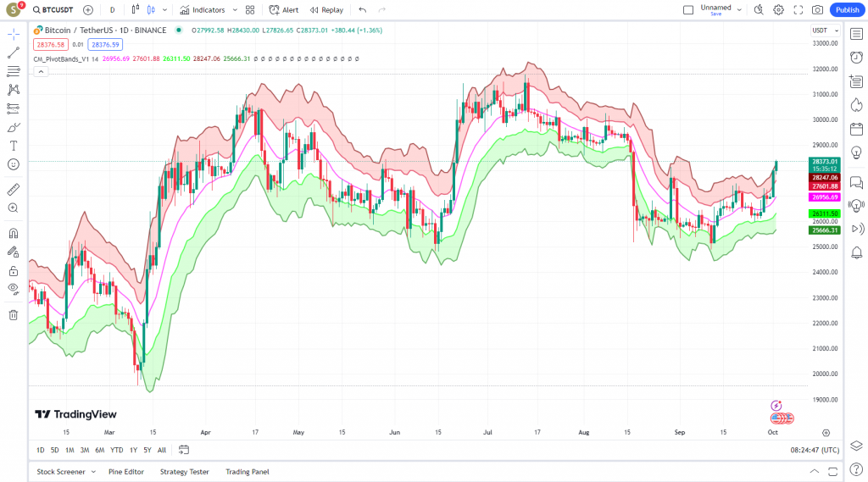Image resolution: width=868 pixels, height=482 pixels.
Task: Open the Strategy Tester tab
Action: click(184, 472)
